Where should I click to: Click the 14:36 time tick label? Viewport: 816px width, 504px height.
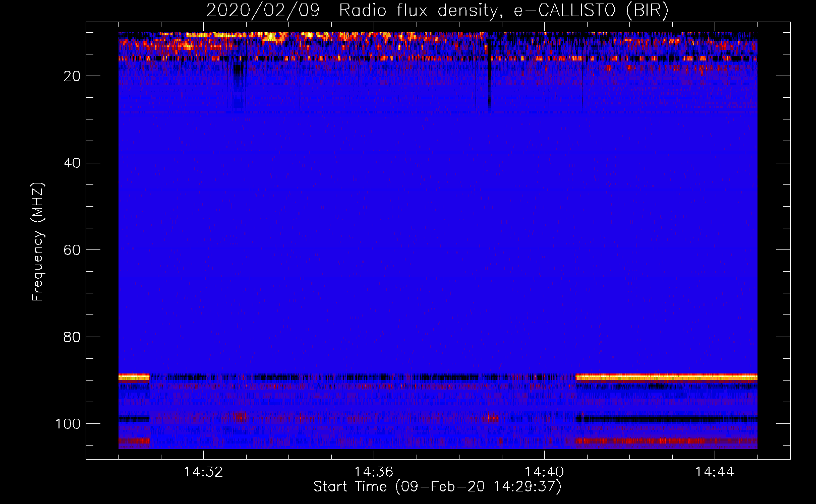coord(374,472)
